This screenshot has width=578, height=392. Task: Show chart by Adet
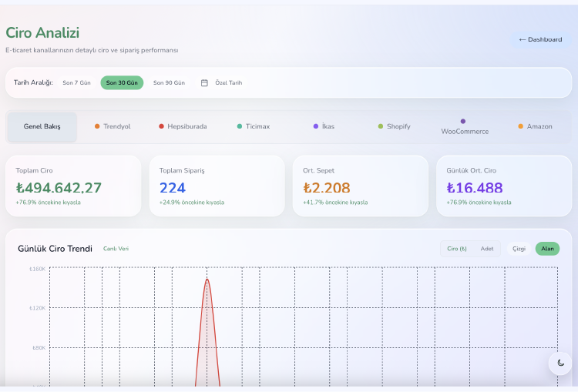click(x=486, y=249)
